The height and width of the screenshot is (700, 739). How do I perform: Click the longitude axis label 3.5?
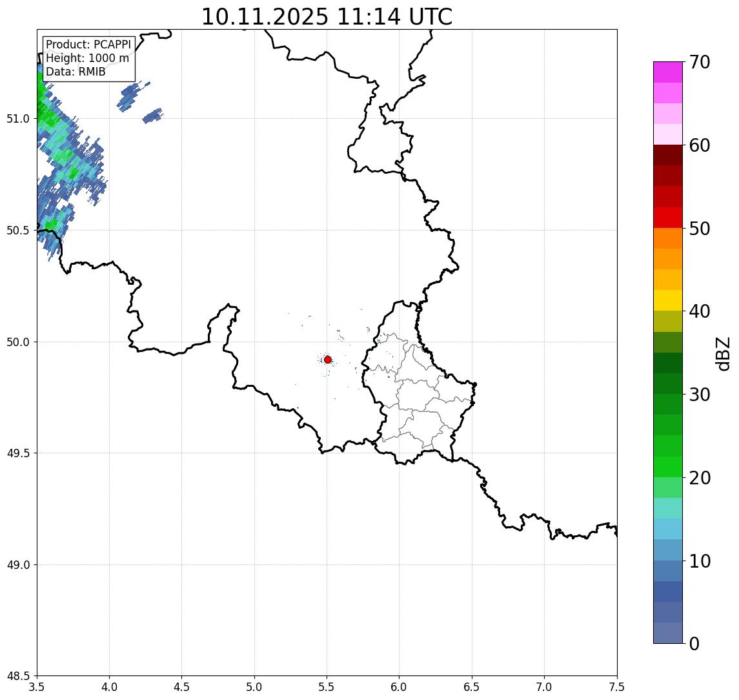pos(37,687)
